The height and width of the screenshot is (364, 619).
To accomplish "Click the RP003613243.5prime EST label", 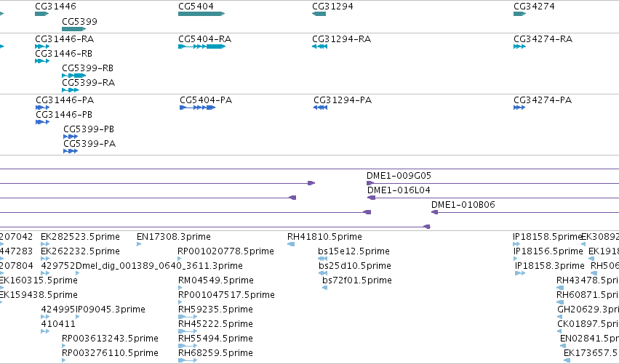I will point(110,339).
